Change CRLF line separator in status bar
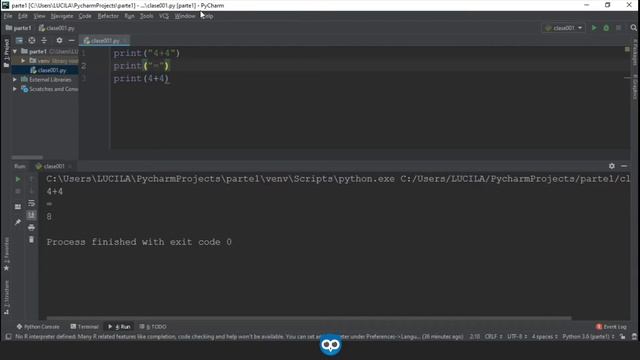Viewport: 640px width, 360px height. 493,337
